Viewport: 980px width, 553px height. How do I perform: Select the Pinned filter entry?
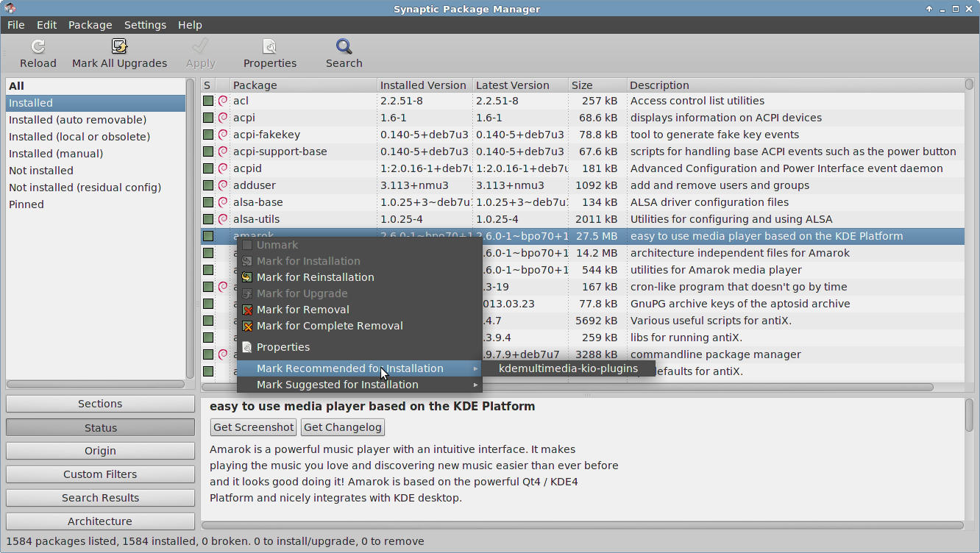(x=96, y=204)
